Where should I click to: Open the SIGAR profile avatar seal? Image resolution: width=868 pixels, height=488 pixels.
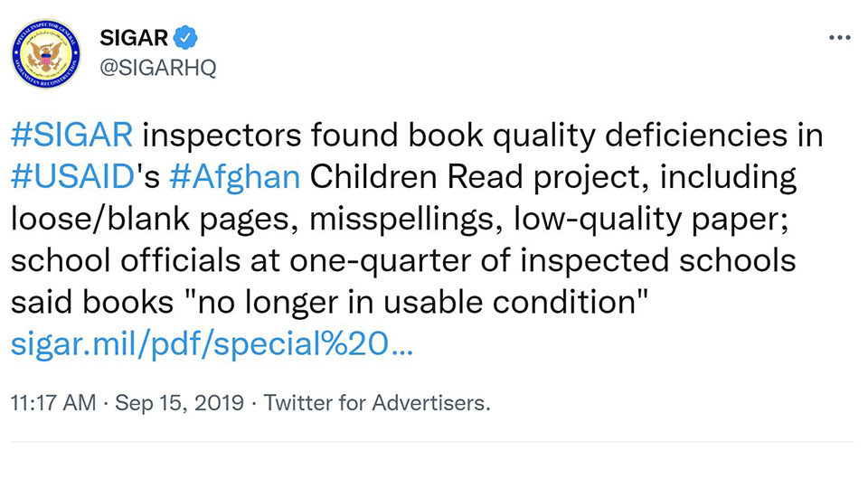coord(46,53)
